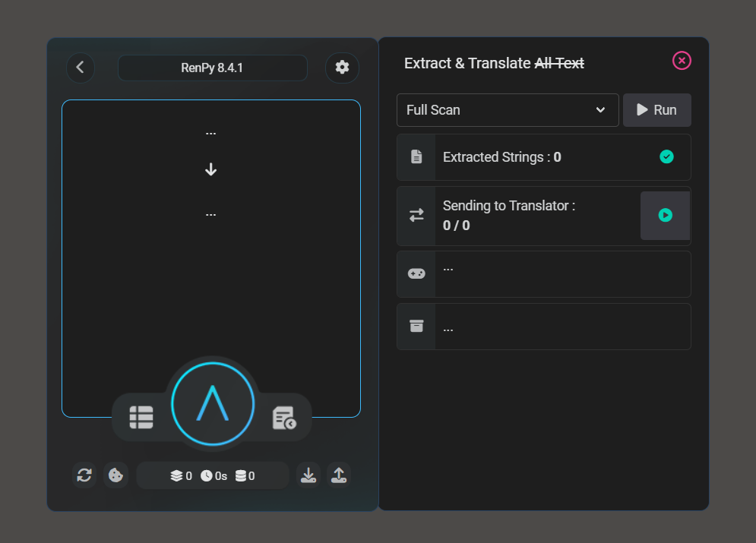Expand the Full Scan dropdown
Screen dimensions: 756x543
(x=507, y=110)
